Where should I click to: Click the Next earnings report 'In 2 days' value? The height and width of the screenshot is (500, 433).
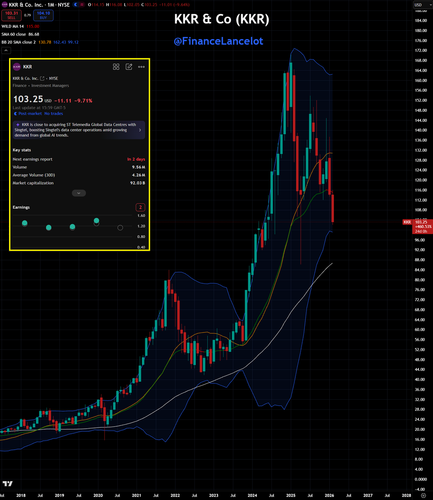(x=136, y=159)
